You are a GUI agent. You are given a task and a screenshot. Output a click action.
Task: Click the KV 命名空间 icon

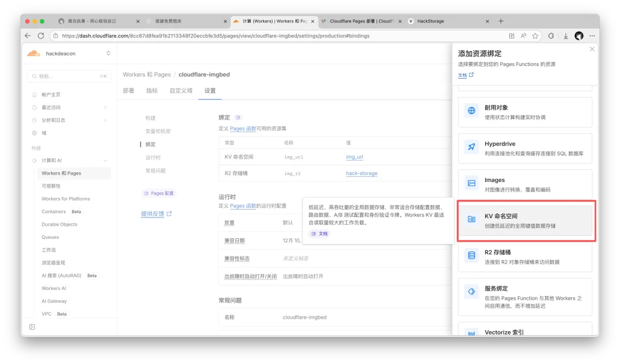471,219
